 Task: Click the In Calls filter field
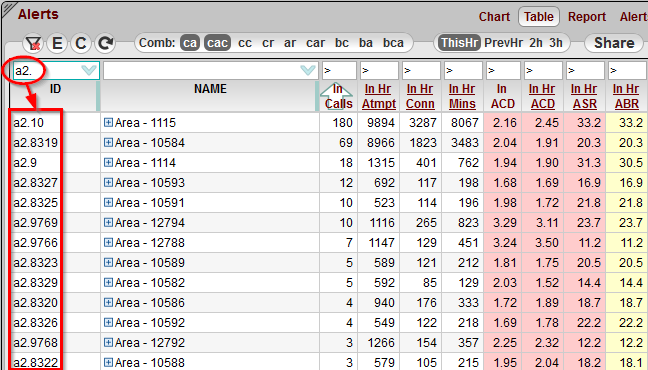click(339, 71)
